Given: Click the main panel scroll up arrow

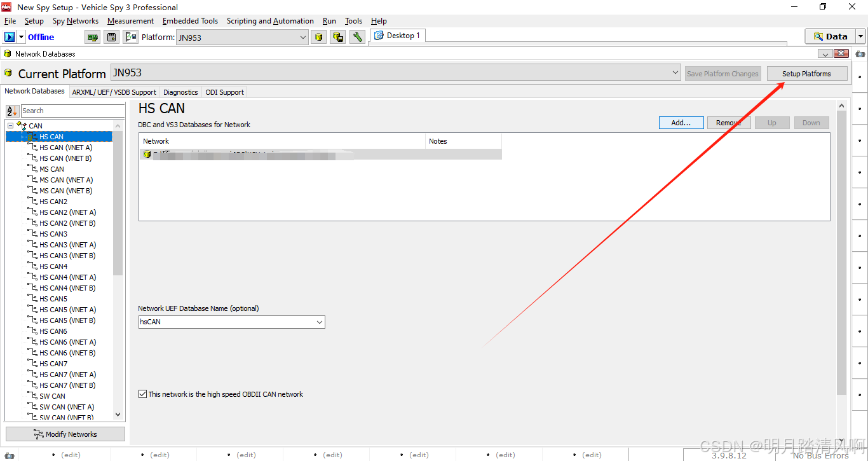Looking at the screenshot, I should click(x=842, y=106).
